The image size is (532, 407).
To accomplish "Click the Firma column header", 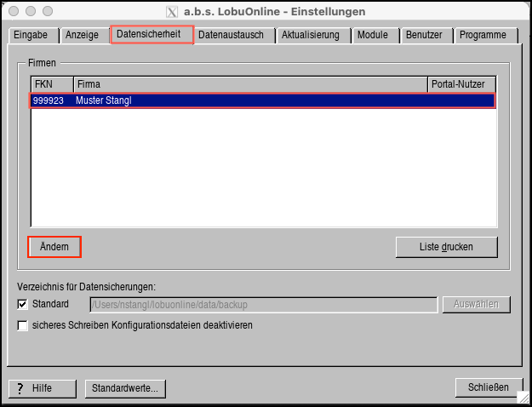I will (x=249, y=84).
